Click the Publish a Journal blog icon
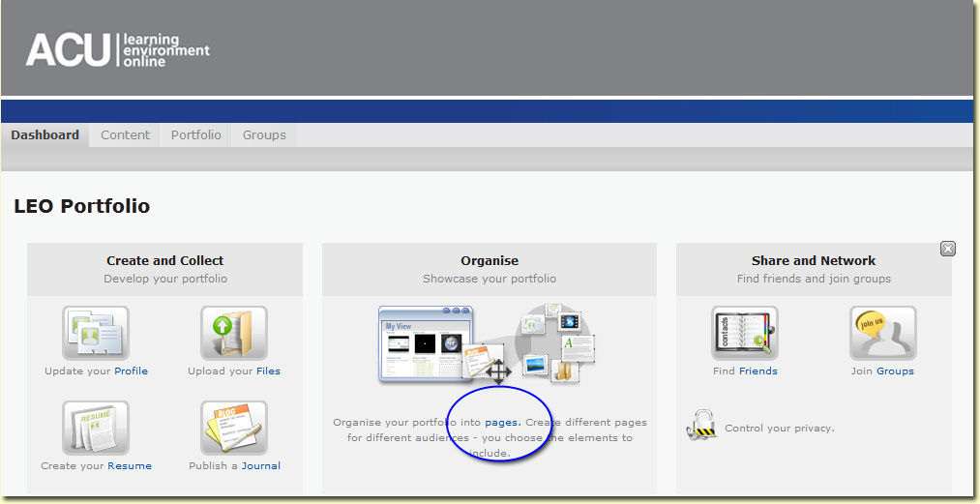This screenshot has height=504, width=980. pyautogui.click(x=234, y=428)
